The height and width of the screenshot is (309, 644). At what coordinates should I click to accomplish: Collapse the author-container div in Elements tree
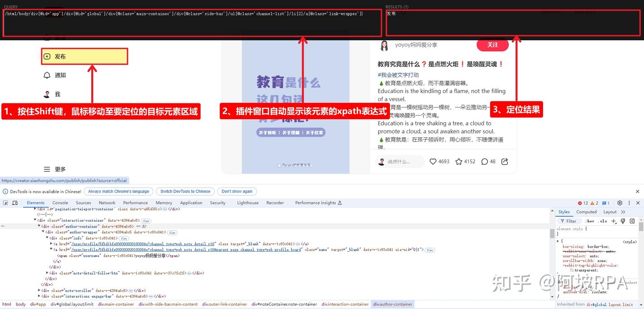pyautogui.click(x=40, y=226)
